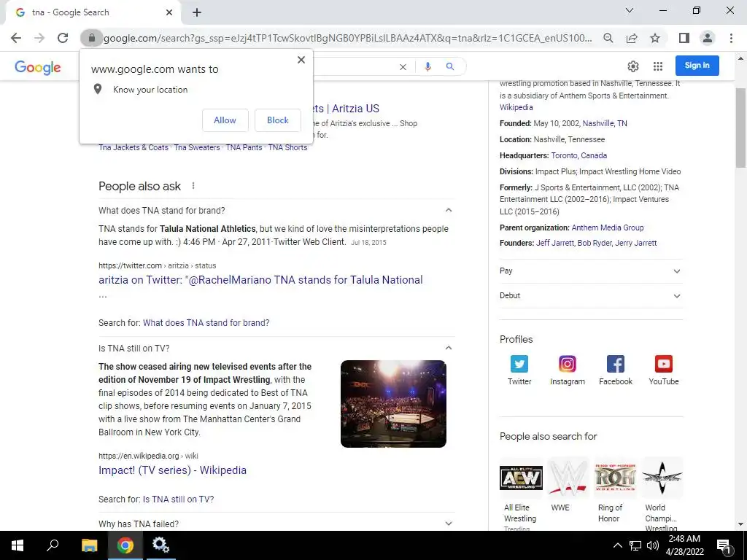Open Chrome tab search chevron
This screenshot has width=747, height=560.
(630, 10)
